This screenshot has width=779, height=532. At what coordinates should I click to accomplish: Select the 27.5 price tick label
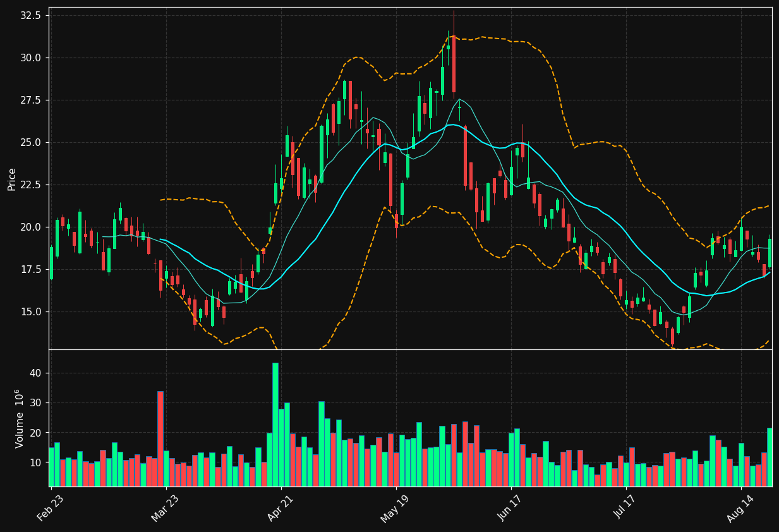coord(31,100)
